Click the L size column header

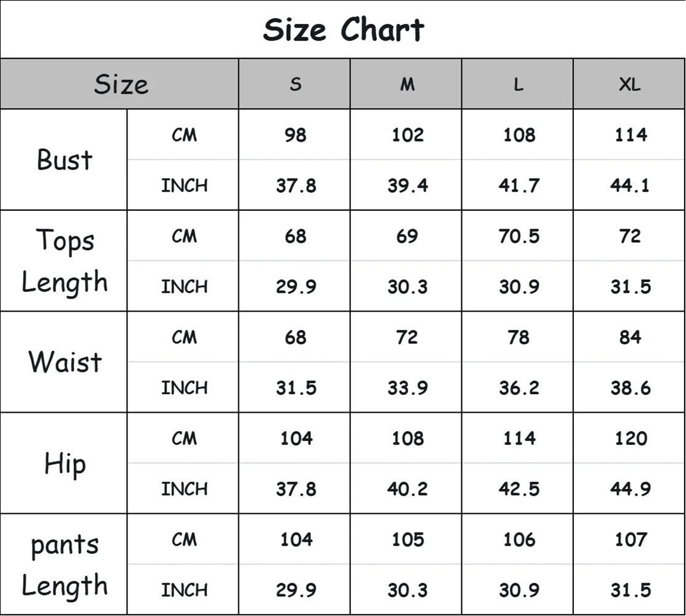519,84
